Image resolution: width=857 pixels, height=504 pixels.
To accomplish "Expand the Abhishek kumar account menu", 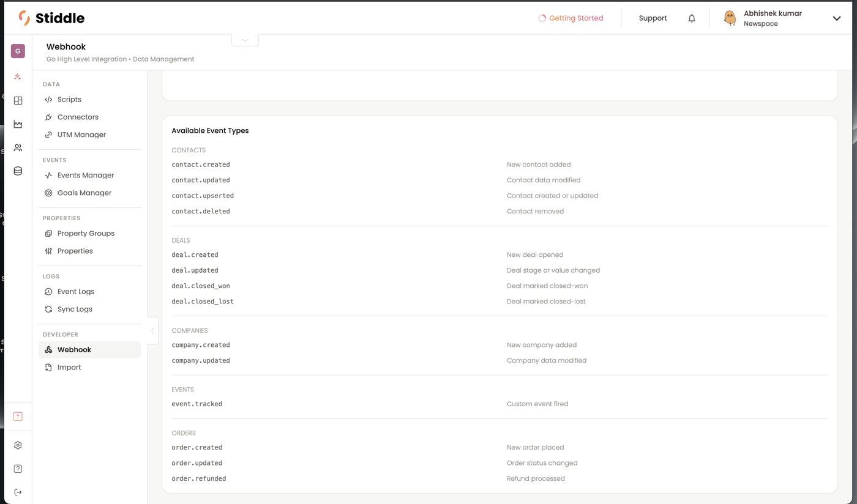I will tap(837, 18).
